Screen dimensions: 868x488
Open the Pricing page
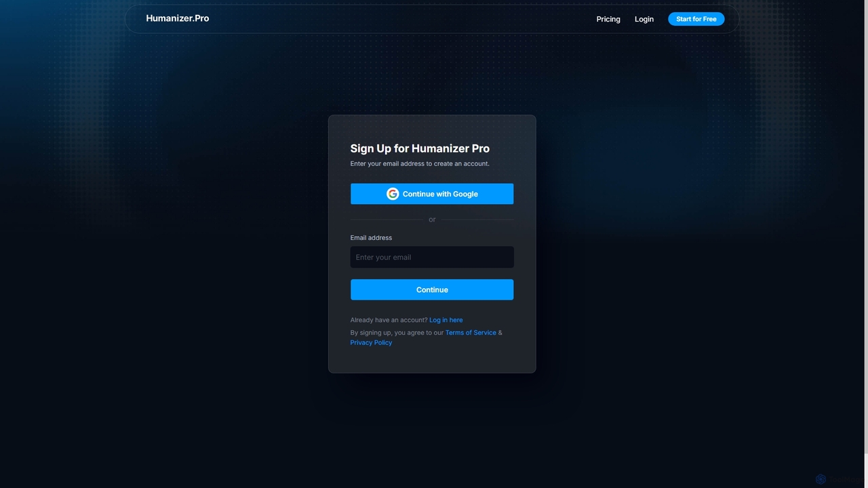[608, 19]
